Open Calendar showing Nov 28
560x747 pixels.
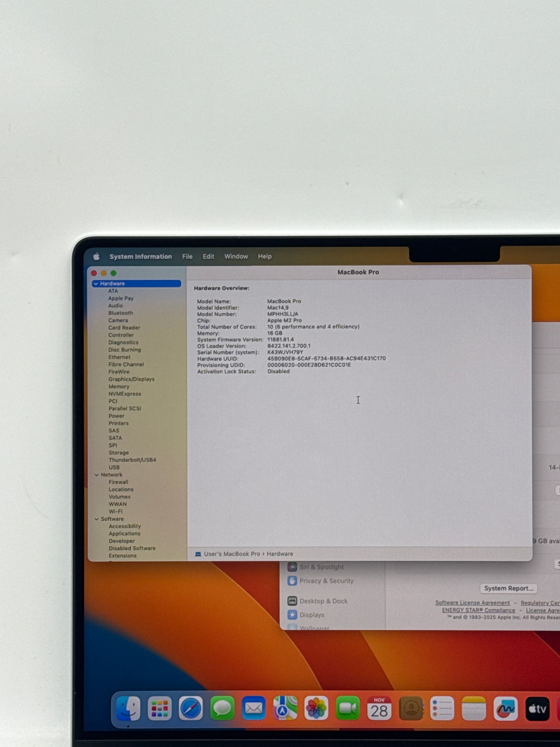[x=379, y=708]
